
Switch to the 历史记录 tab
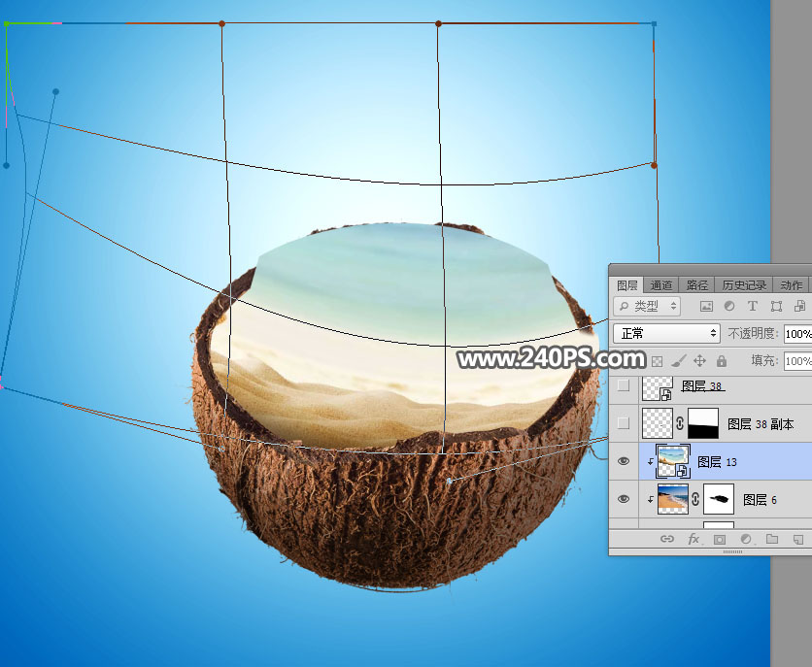point(744,285)
